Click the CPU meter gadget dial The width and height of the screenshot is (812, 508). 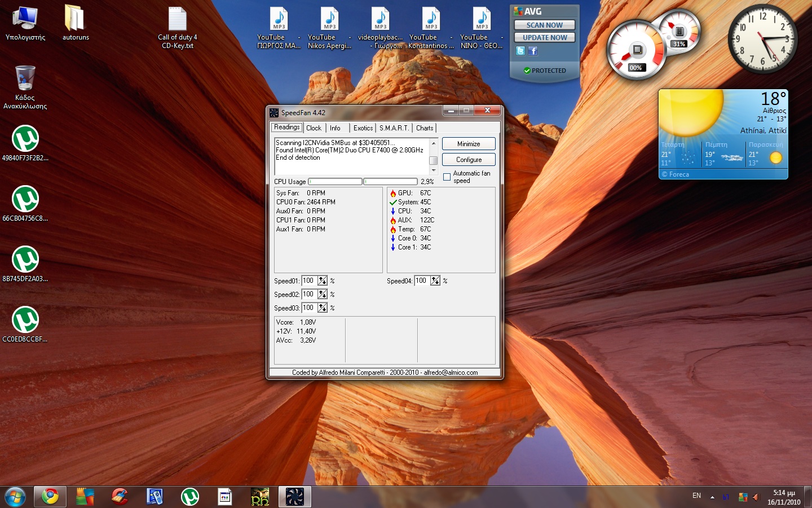[x=637, y=51]
